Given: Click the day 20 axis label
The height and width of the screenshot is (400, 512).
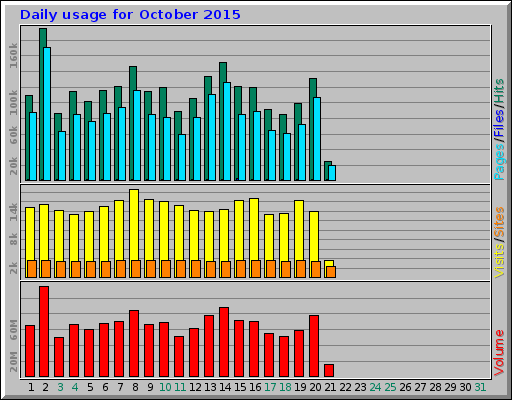Looking at the screenshot, I should click(315, 387).
